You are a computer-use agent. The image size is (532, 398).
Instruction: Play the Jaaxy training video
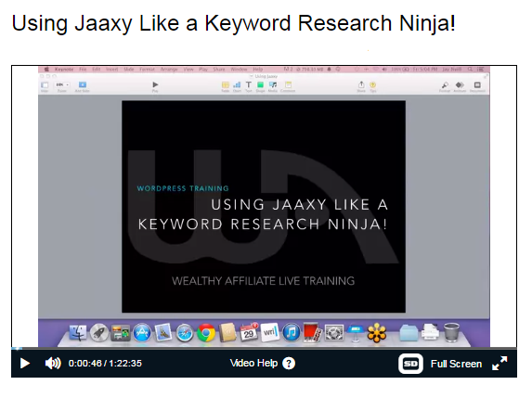click(x=25, y=363)
